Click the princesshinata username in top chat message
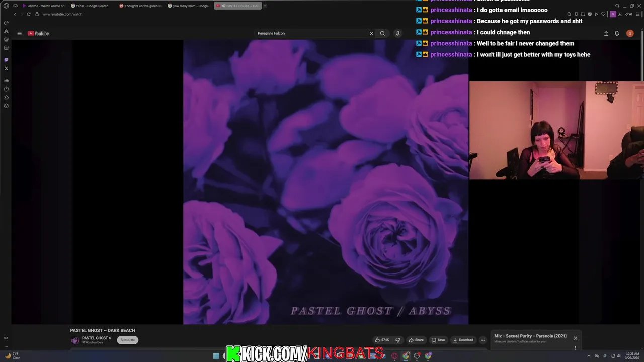 pyautogui.click(x=451, y=10)
